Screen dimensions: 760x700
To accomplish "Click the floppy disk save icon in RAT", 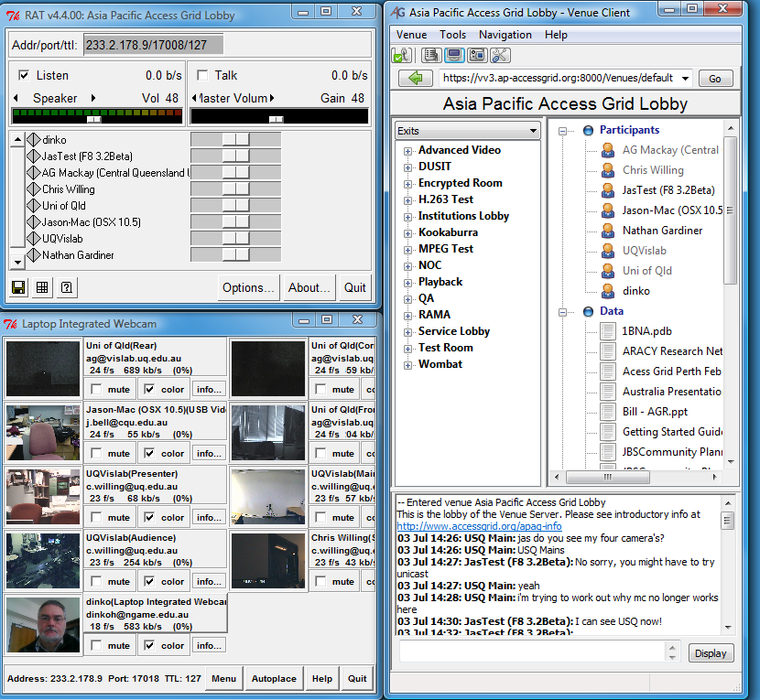I will click(x=18, y=287).
